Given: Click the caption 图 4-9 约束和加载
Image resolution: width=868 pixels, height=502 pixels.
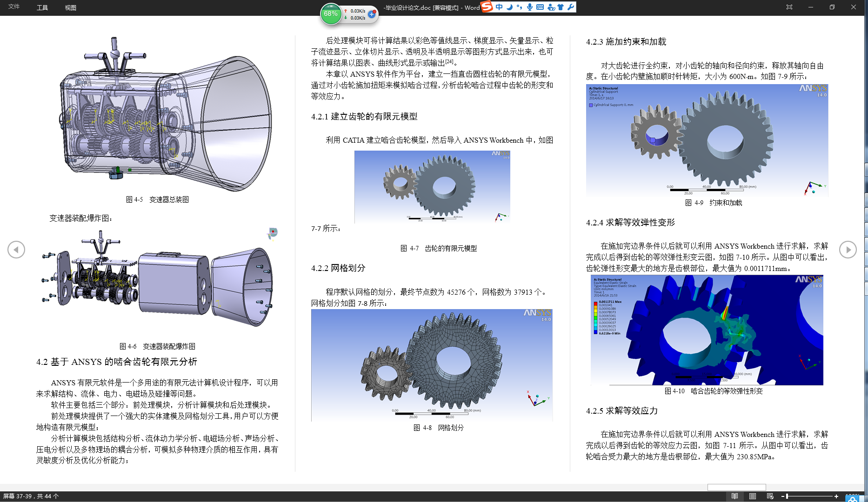Looking at the screenshot, I should [714, 203].
